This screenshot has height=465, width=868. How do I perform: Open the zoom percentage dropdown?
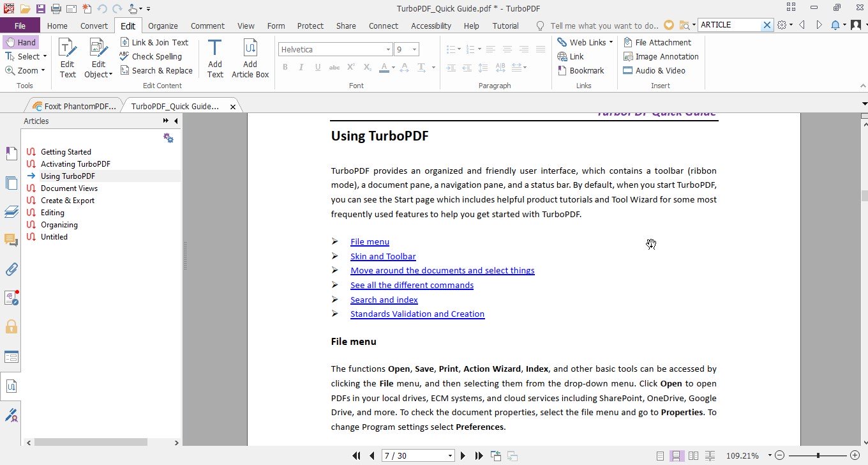770,455
